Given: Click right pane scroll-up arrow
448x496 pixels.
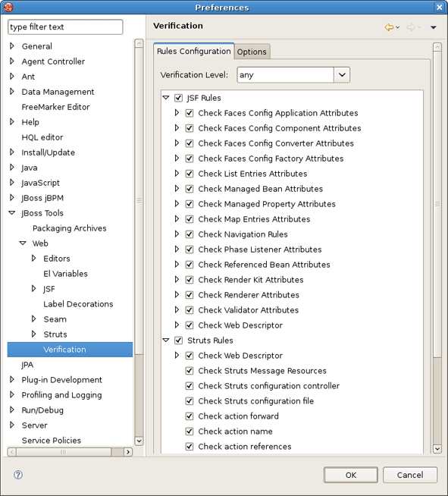Looking at the screenshot, I should 437,47.
